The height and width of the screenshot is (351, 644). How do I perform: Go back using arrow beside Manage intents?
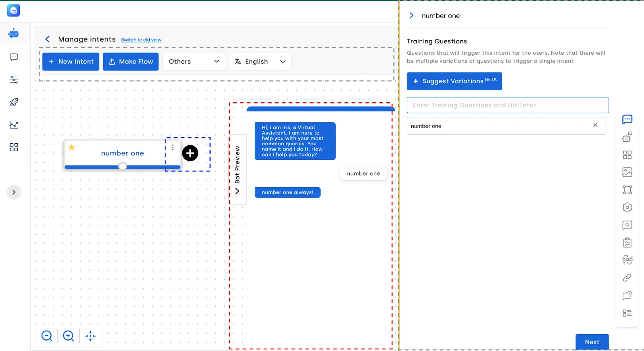click(x=47, y=39)
